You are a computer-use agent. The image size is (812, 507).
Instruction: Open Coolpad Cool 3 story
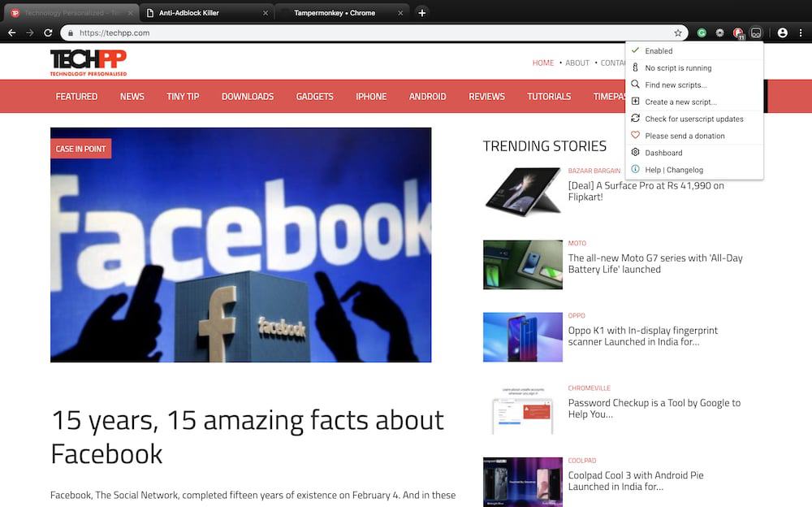pos(636,481)
